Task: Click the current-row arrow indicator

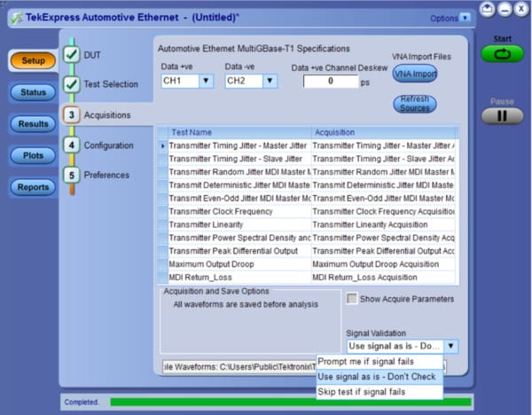Action: (x=162, y=146)
